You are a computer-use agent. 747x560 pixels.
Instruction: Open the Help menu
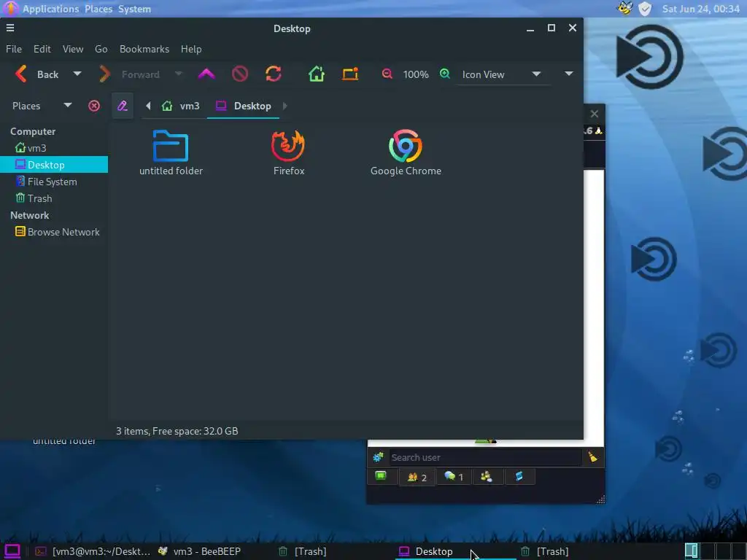tap(191, 49)
